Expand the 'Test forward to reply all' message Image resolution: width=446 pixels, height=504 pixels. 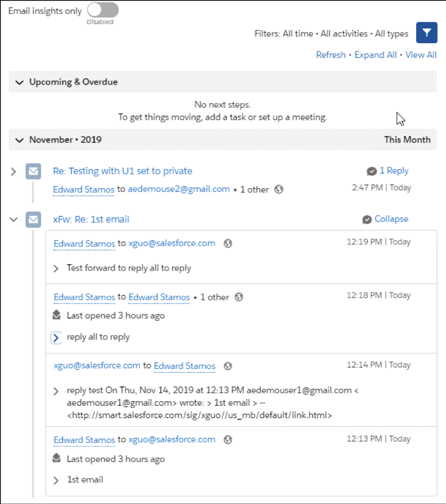pos(57,268)
